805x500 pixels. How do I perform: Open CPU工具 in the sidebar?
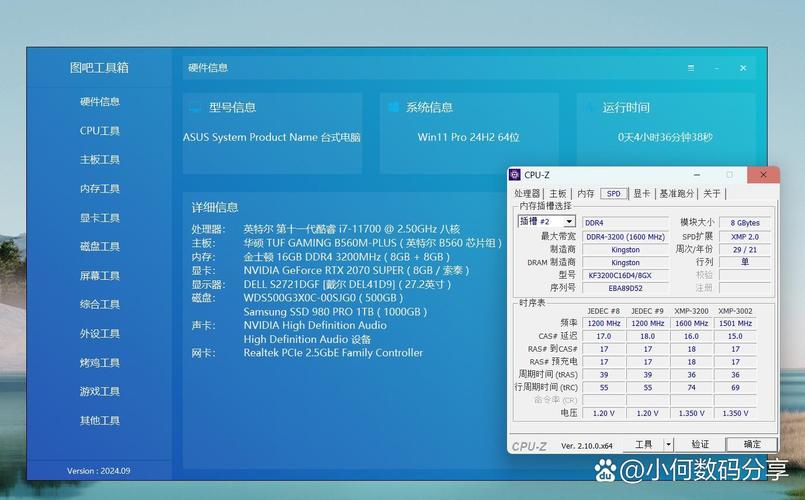100,131
